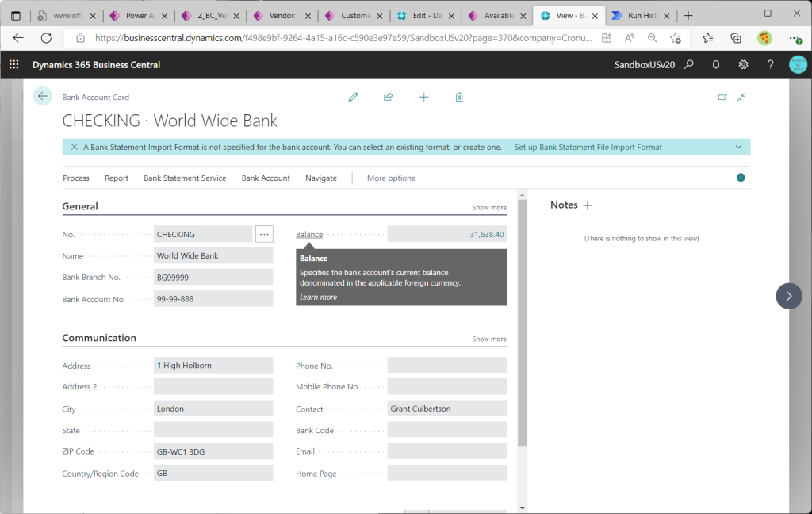Refresh the browser page
812x514 pixels.
(x=46, y=38)
